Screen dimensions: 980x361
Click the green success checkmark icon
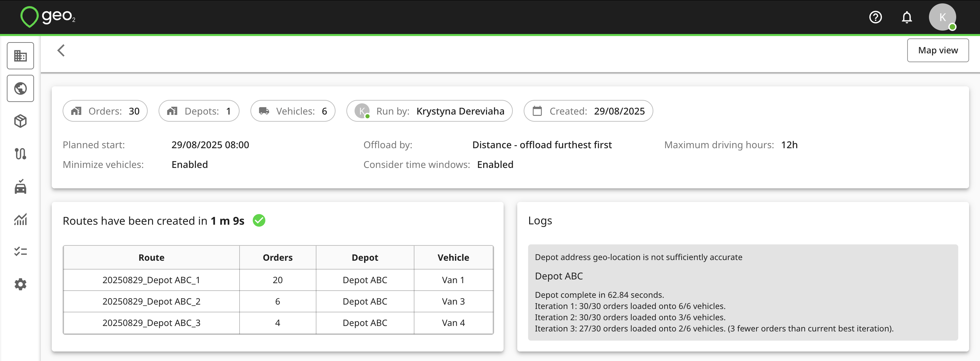coord(259,220)
